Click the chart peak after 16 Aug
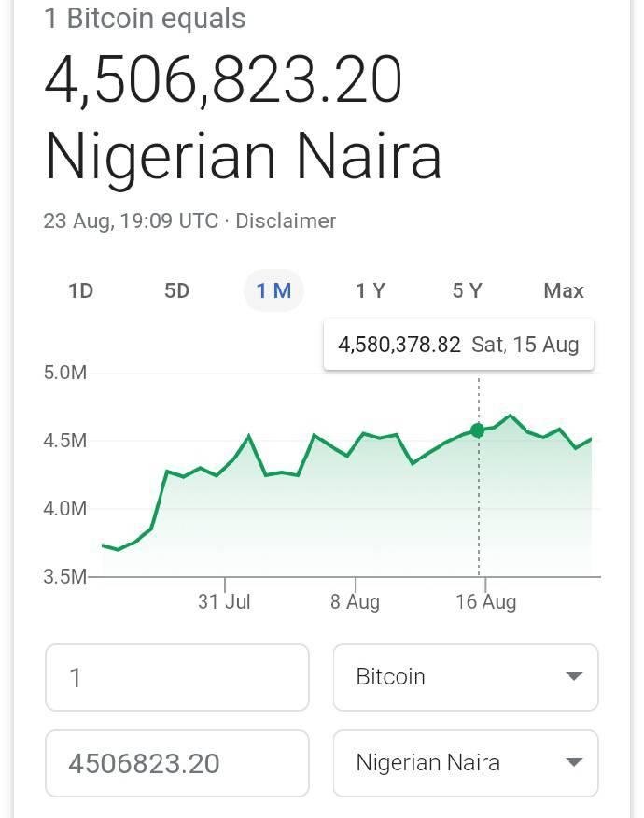Screen dimensions: 644x818 [510, 416]
